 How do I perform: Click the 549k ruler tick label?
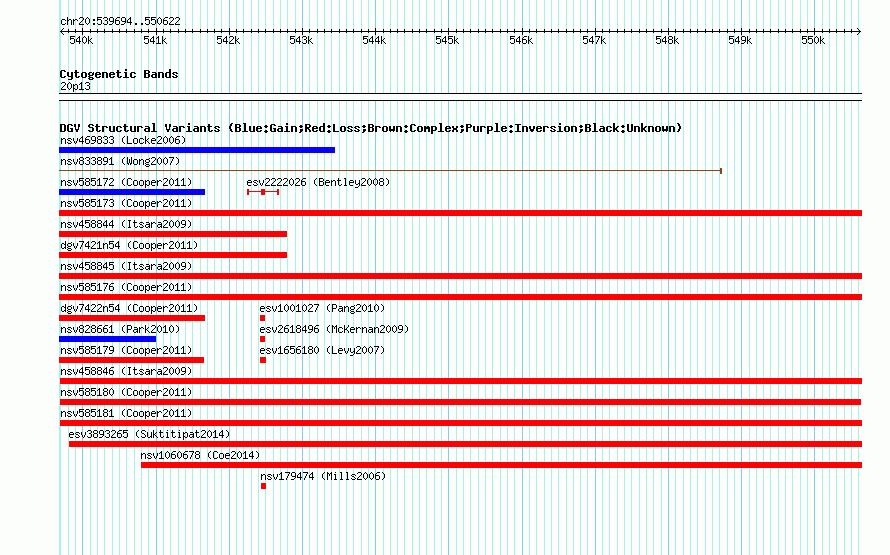pyautogui.click(x=740, y=40)
